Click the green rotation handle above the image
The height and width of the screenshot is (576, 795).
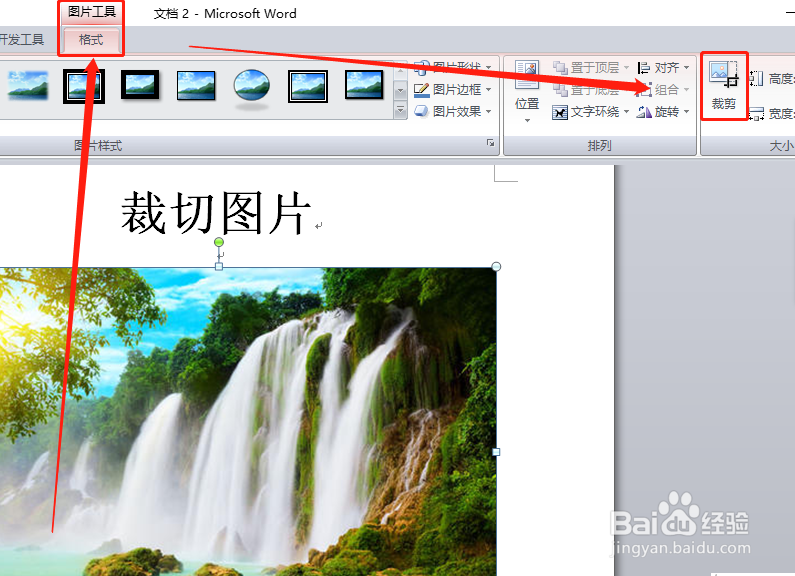[219, 242]
